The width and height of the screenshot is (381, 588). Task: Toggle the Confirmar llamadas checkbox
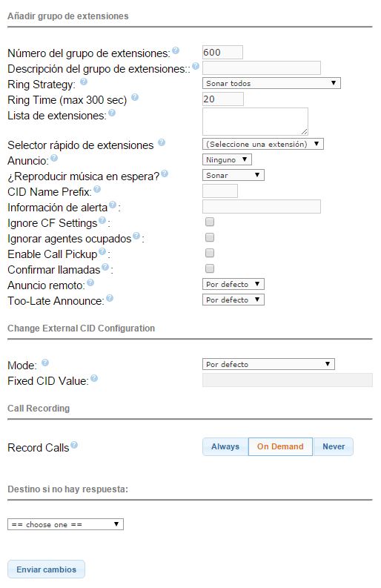tap(210, 268)
